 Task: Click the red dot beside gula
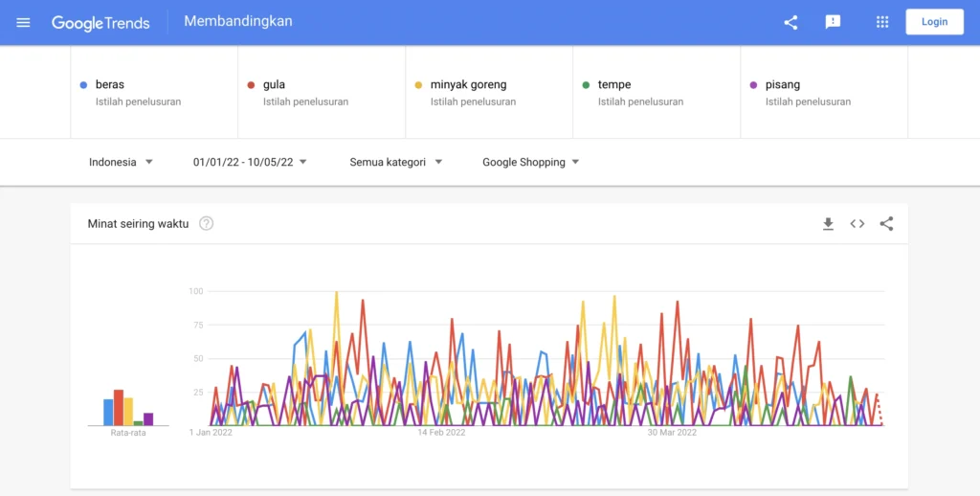coord(252,85)
